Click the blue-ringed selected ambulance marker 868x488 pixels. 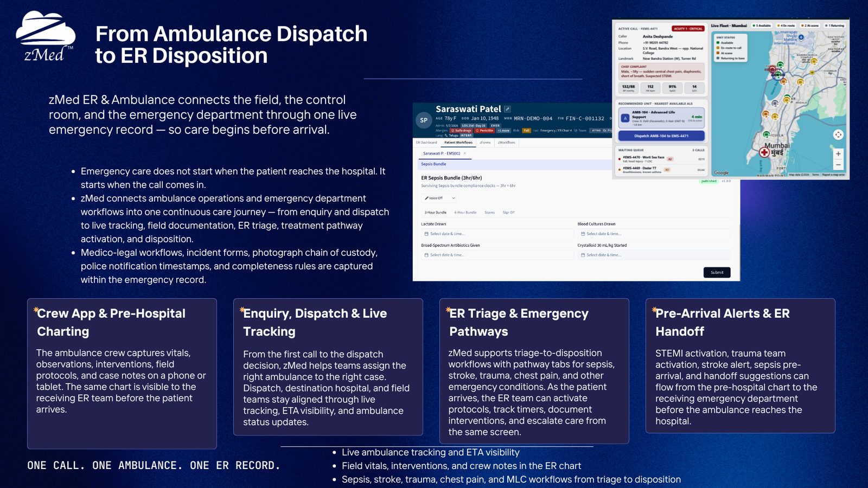[778, 74]
